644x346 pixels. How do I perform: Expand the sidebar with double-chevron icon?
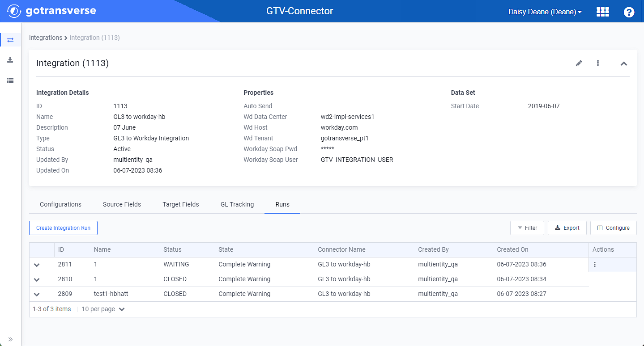point(10,339)
